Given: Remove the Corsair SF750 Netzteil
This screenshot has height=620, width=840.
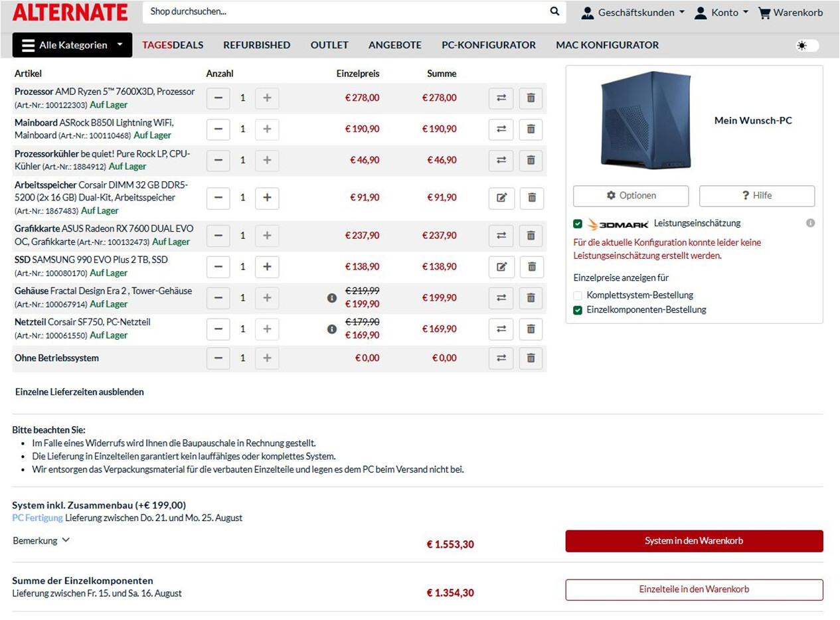Looking at the screenshot, I should (531, 329).
